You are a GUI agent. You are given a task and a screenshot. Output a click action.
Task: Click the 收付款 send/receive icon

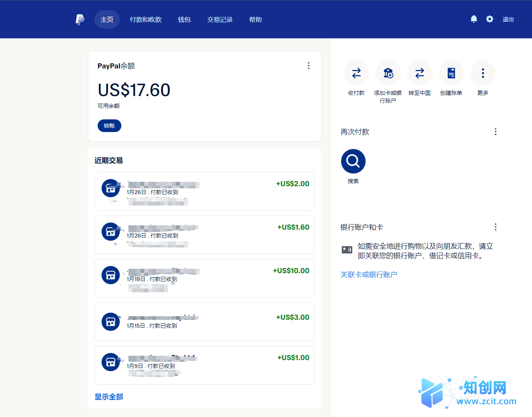point(356,73)
